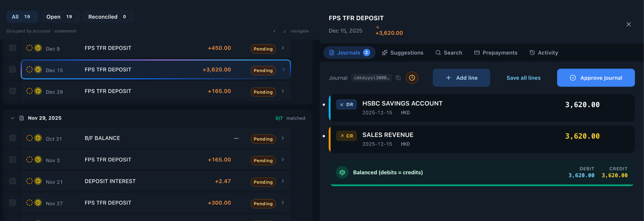Open Dec 15 row details chevron

[x=283, y=69]
